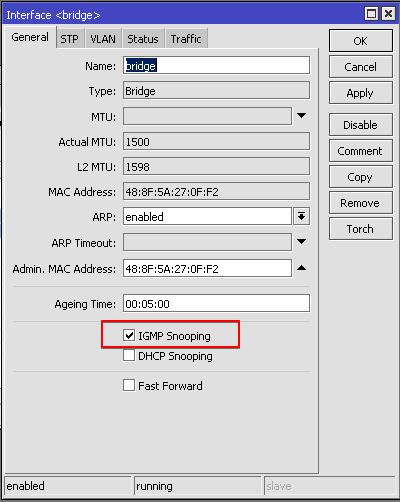Click the Admin. MAC Address input field

pyautogui.click(x=207, y=268)
